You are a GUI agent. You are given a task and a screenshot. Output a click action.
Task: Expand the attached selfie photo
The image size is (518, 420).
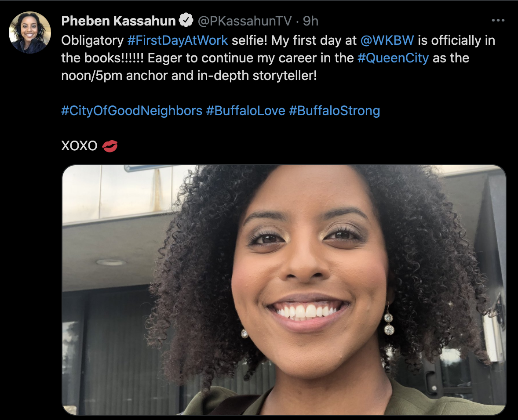(x=284, y=290)
